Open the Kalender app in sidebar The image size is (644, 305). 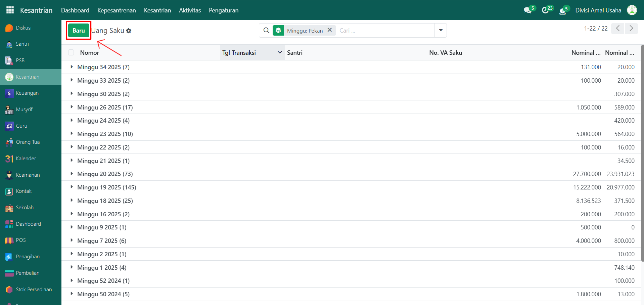[26, 159]
